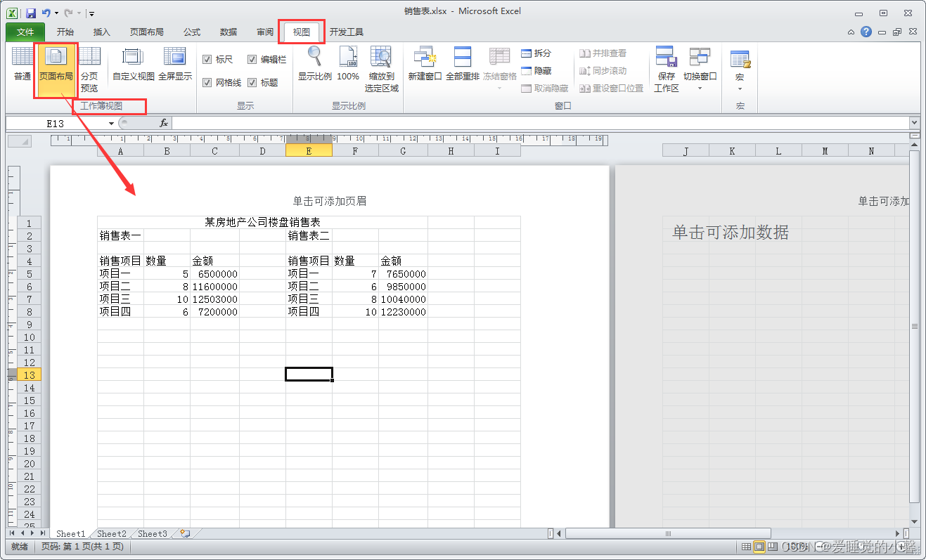Click Normal view icon in status bar
926x560 pixels.
tap(746, 546)
